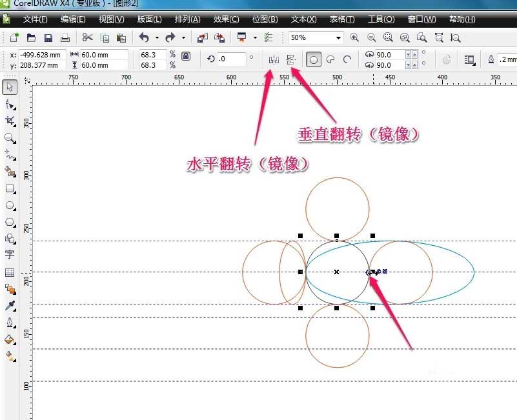The height and width of the screenshot is (420, 517).
Task: Select the Shape tool
Action: (x=9, y=103)
